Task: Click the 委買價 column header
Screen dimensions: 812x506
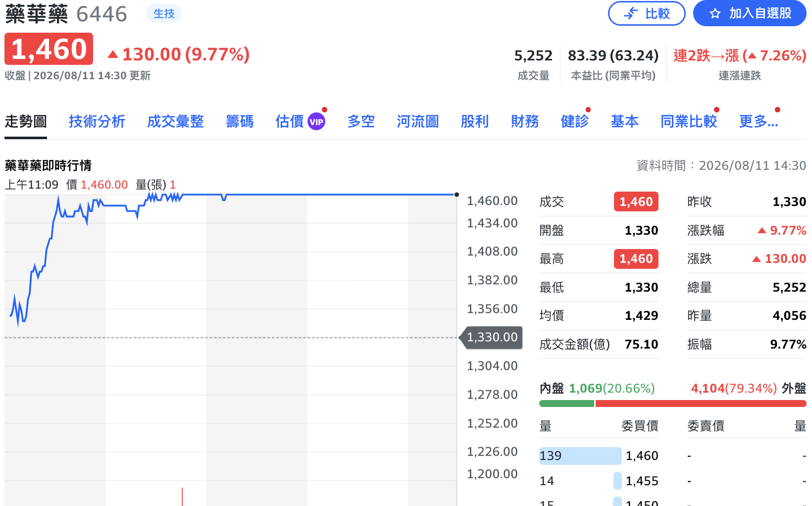Action: [640, 426]
